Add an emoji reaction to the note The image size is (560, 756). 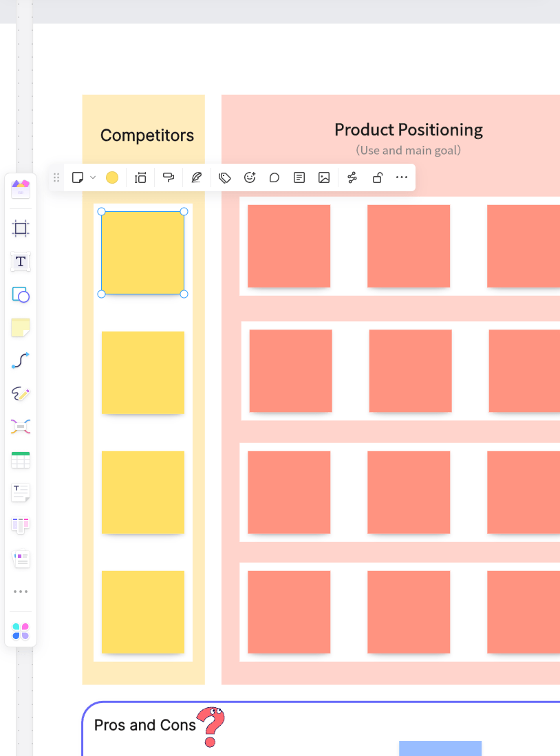[249, 177]
